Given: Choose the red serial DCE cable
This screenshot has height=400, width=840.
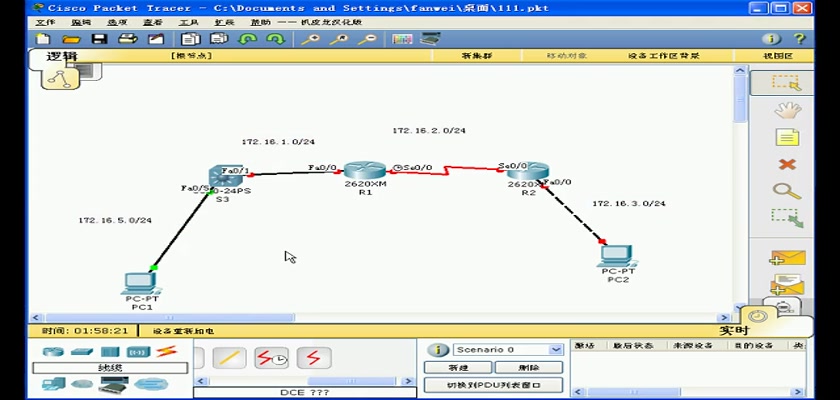Looking at the screenshot, I should 272,358.
